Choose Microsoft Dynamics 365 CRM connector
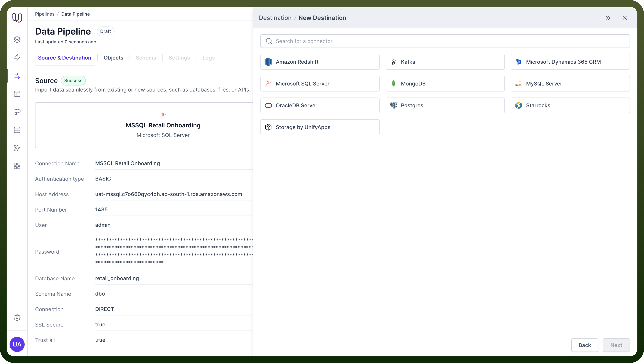644x363 pixels. click(570, 62)
